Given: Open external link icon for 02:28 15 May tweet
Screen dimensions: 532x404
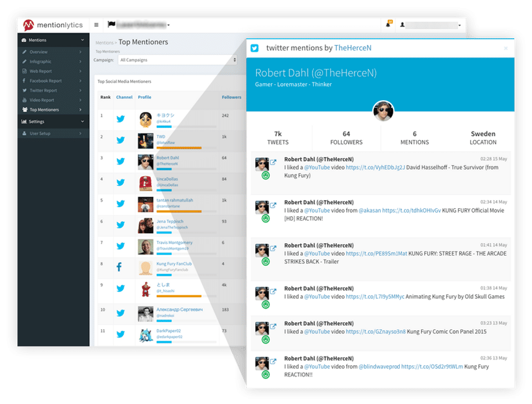Looking at the screenshot, I should [x=273, y=162].
